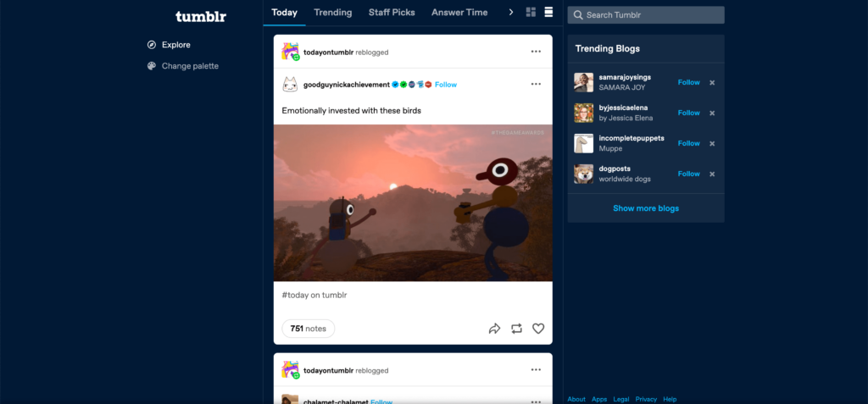Share the birds post
The width and height of the screenshot is (868, 404).
[x=494, y=329]
